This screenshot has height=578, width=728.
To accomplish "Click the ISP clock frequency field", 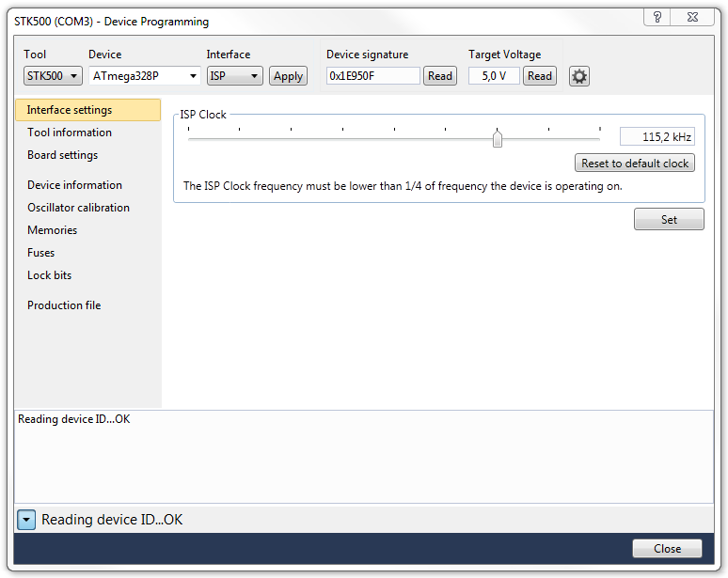I will tap(657, 137).
